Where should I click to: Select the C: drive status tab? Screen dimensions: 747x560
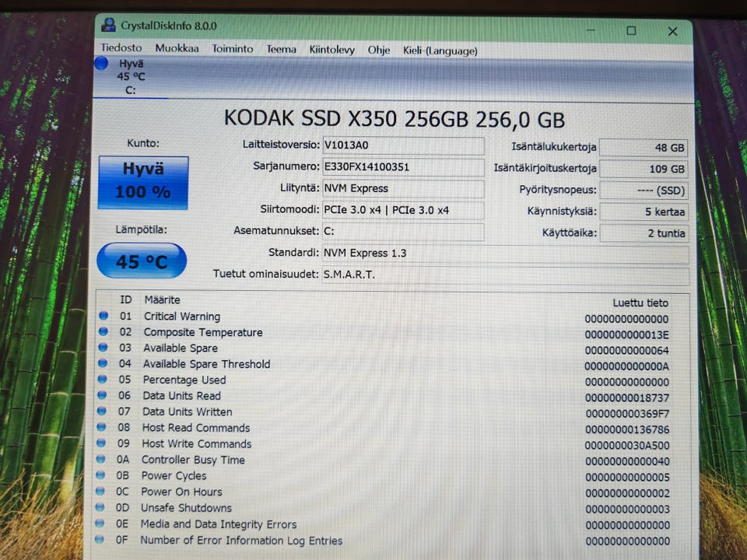pyautogui.click(x=131, y=77)
